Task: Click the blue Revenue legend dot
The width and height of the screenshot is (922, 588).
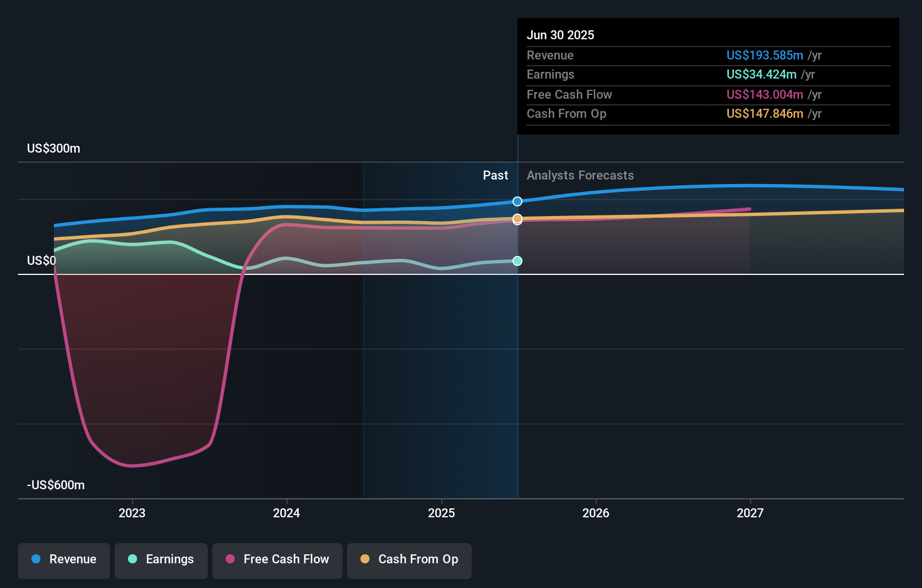Action: [x=36, y=559]
